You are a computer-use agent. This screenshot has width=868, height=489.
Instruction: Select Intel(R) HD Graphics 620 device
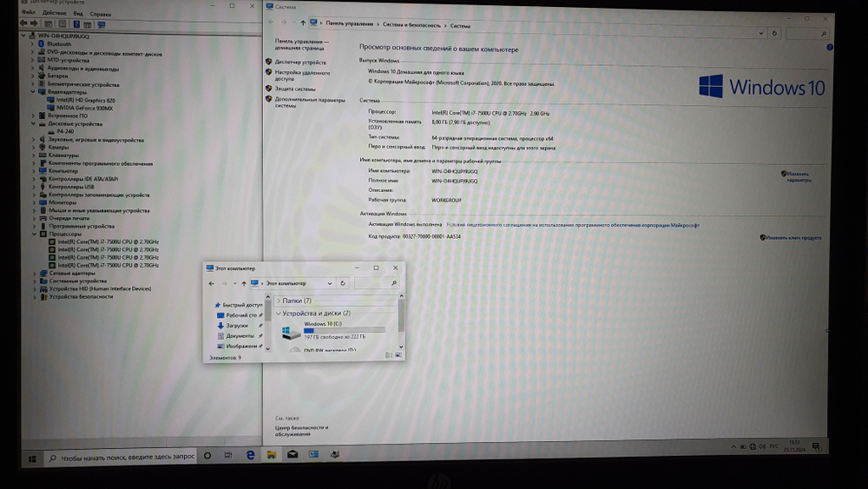86,100
